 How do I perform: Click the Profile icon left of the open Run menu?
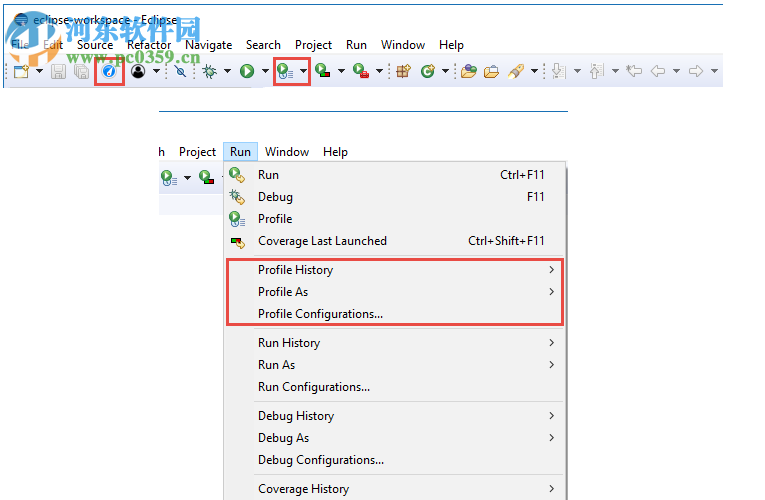click(169, 178)
